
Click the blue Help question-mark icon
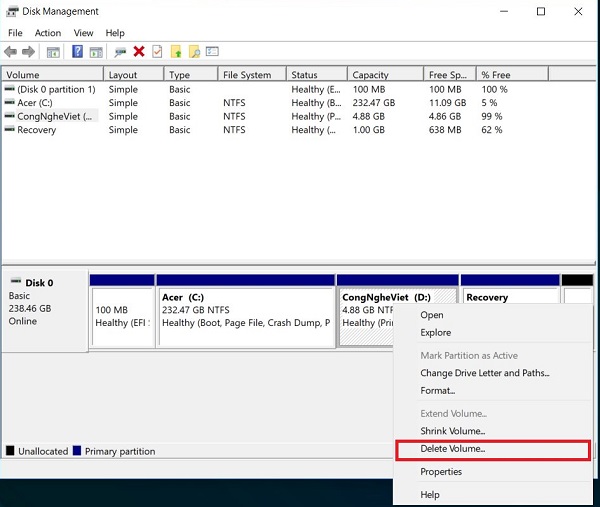coord(77,52)
